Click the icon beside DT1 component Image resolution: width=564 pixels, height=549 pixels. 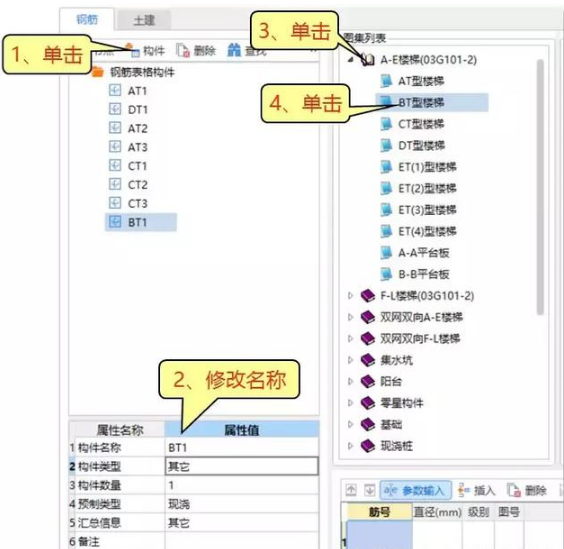click(x=115, y=109)
